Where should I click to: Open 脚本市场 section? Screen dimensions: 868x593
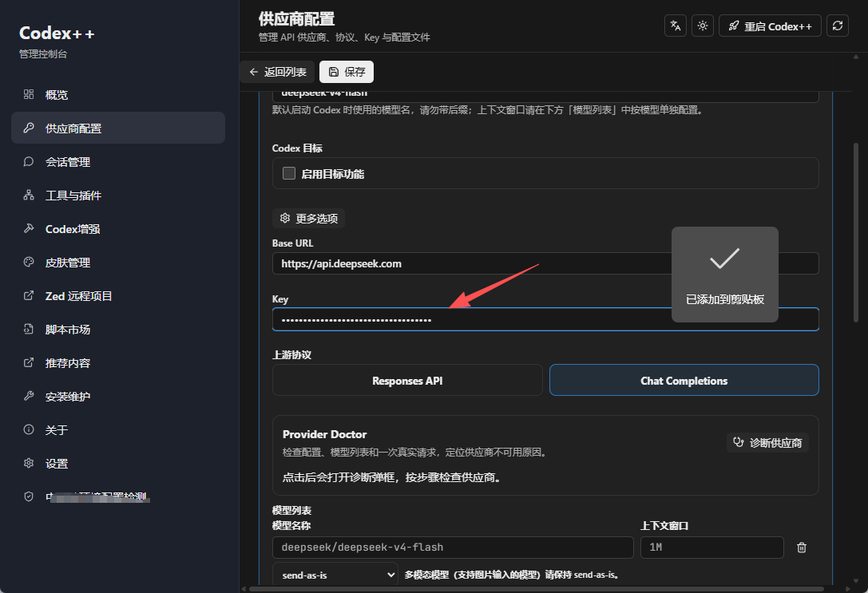click(118, 330)
